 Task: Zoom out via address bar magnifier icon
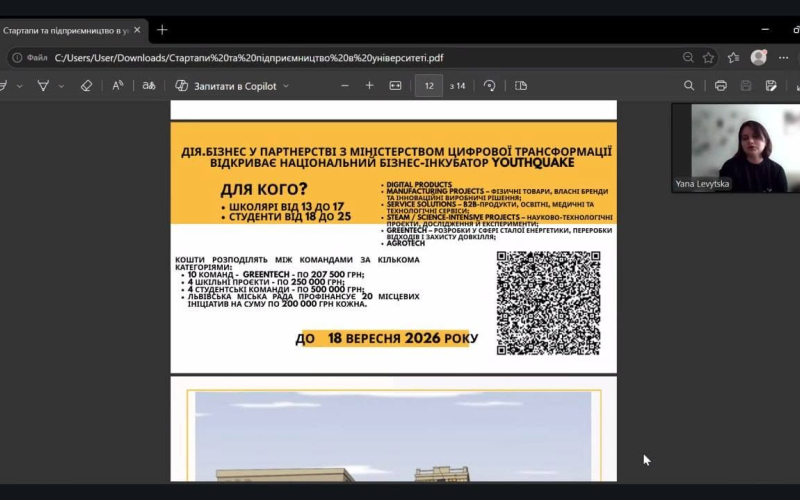click(688, 58)
